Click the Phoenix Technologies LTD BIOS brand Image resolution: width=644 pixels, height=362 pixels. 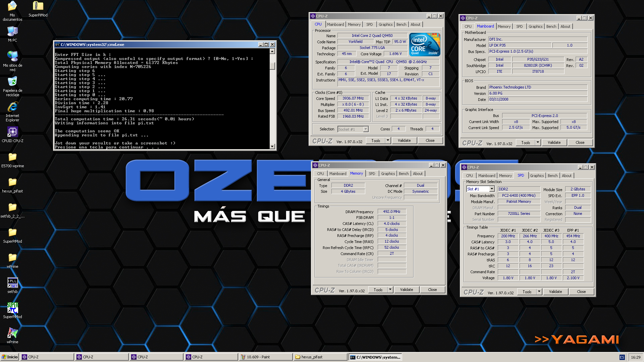point(538,87)
